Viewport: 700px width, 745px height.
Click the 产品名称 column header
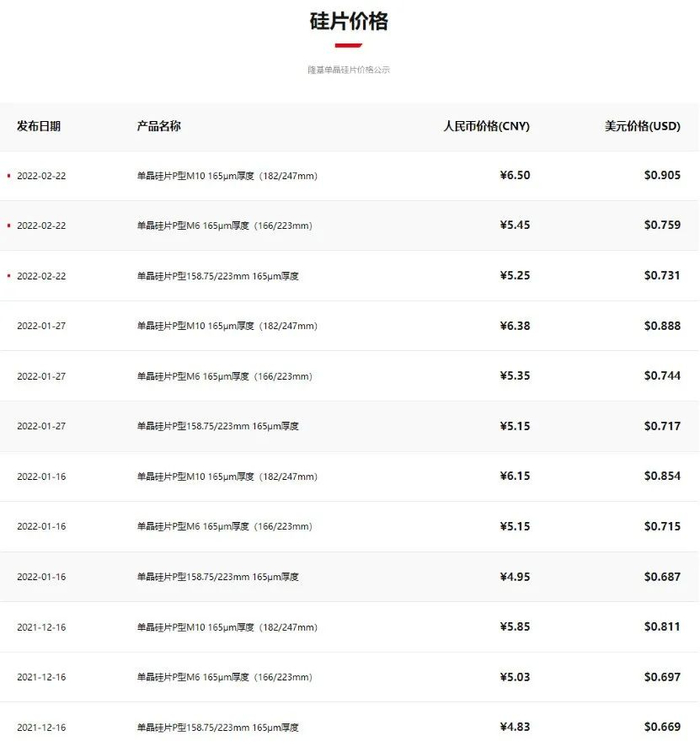[x=159, y=126]
